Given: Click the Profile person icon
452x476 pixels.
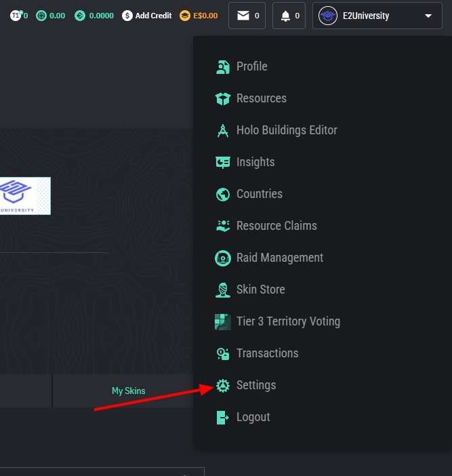Looking at the screenshot, I should [223, 66].
